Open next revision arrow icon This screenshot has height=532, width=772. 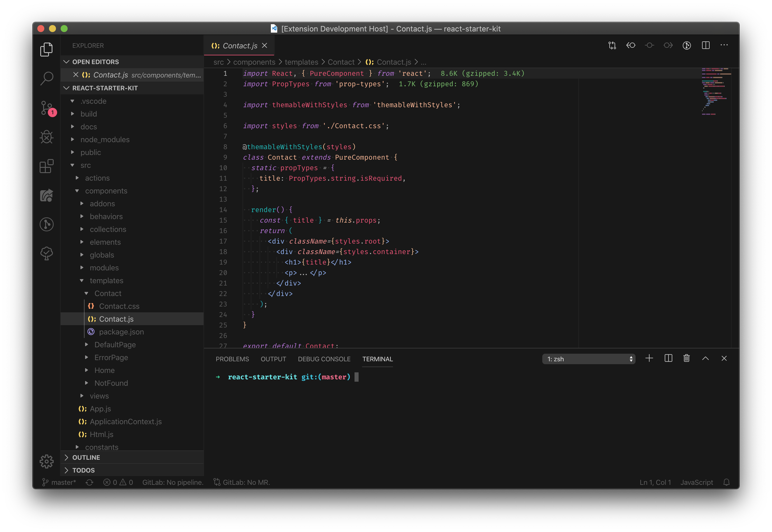pos(668,45)
